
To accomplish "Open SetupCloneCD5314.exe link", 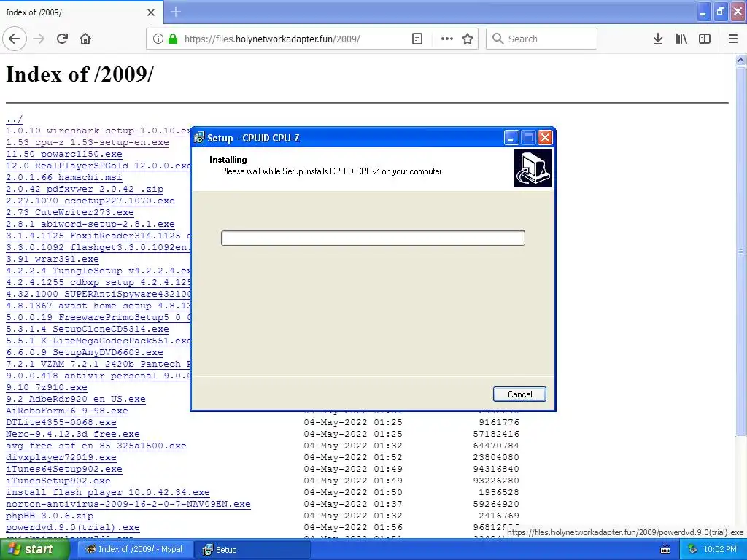I will (x=88, y=329).
